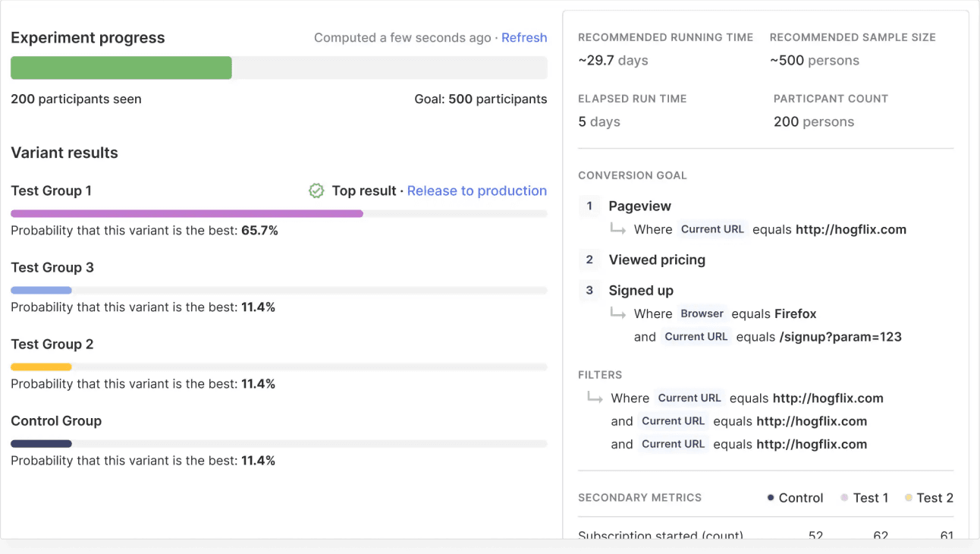Open the Current URL pill in the signup condition

point(696,336)
